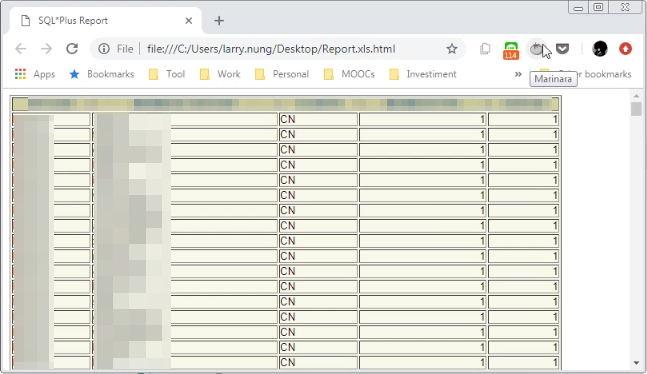Bookmark this page with the star icon
The width and height of the screenshot is (647, 374).
click(452, 49)
